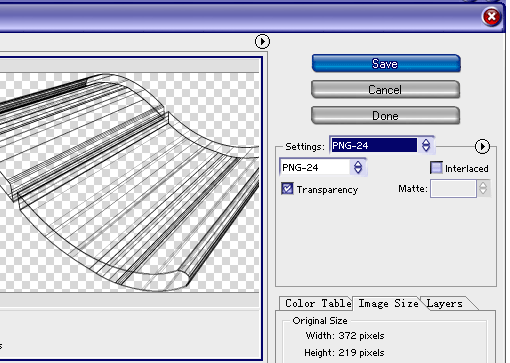This screenshot has height=363, width=510.
Task: Open the Layers tab
Action: [445, 303]
